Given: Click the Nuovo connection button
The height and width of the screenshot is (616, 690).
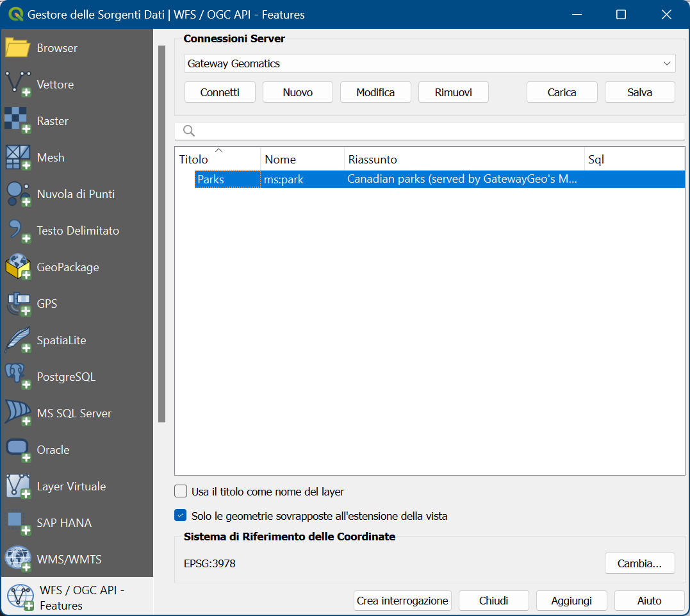Looking at the screenshot, I should 298,92.
